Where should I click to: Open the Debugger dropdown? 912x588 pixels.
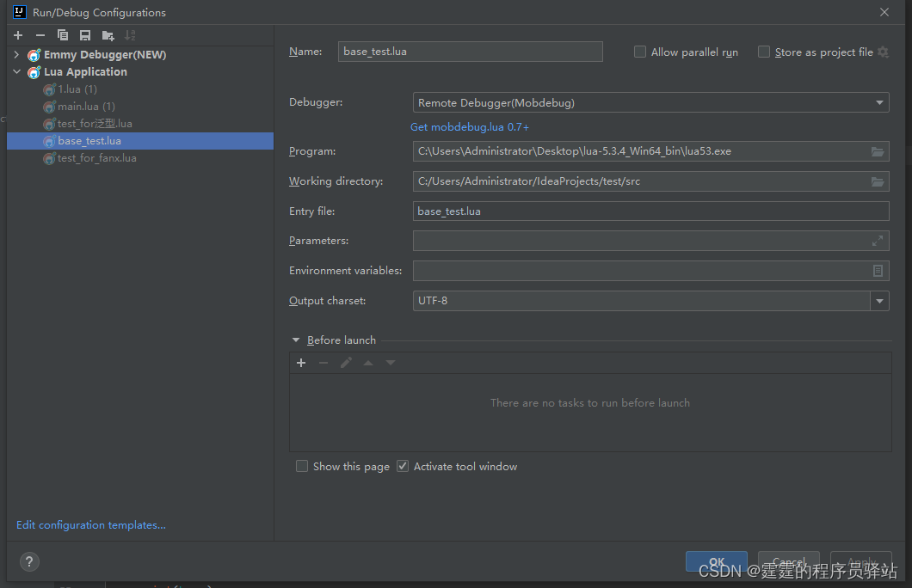650,103
